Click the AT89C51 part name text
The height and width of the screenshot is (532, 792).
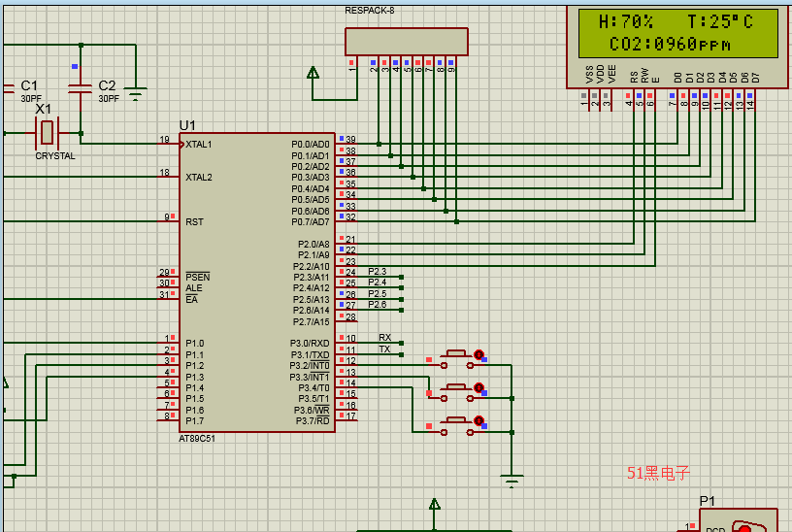click(197, 439)
